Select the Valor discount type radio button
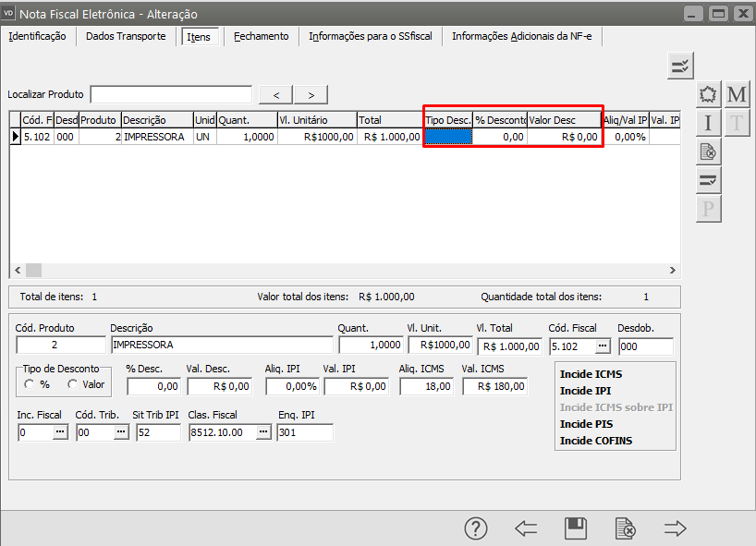 (73, 384)
